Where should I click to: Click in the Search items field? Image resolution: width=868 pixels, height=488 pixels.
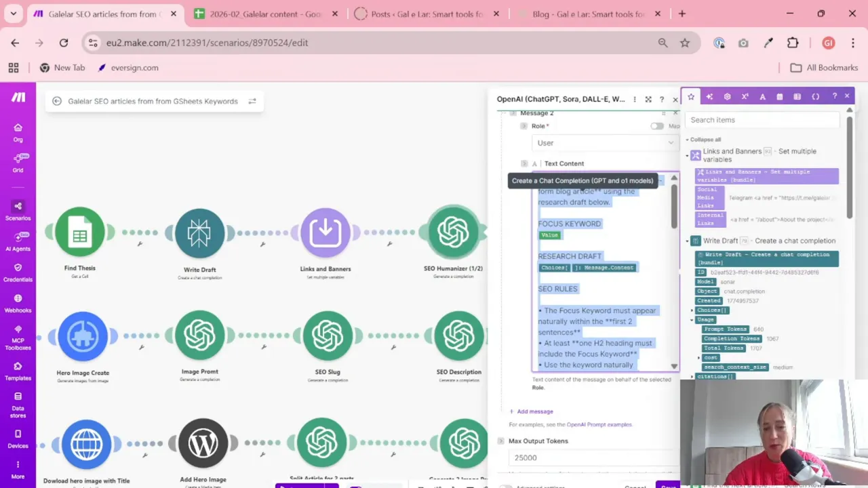[x=763, y=120]
